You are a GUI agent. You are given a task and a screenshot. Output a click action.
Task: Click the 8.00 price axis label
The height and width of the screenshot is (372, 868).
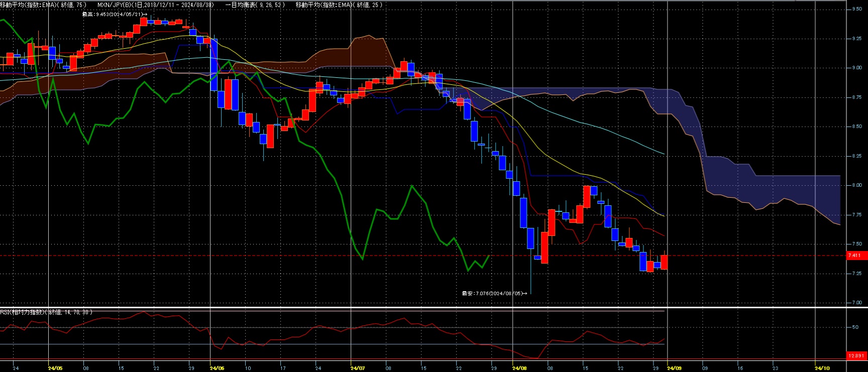856,185
